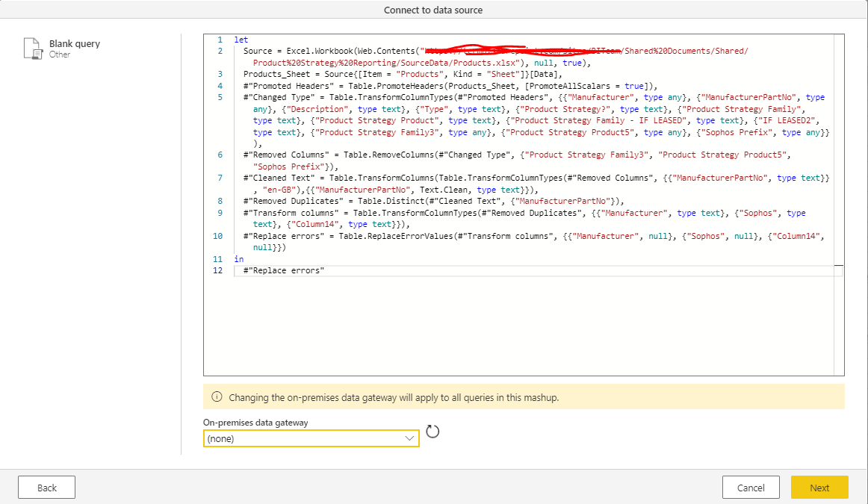The height and width of the screenshot is (504, 868).
Task: Click the 'let' keyword on line 1
Action: pos(241,40)
